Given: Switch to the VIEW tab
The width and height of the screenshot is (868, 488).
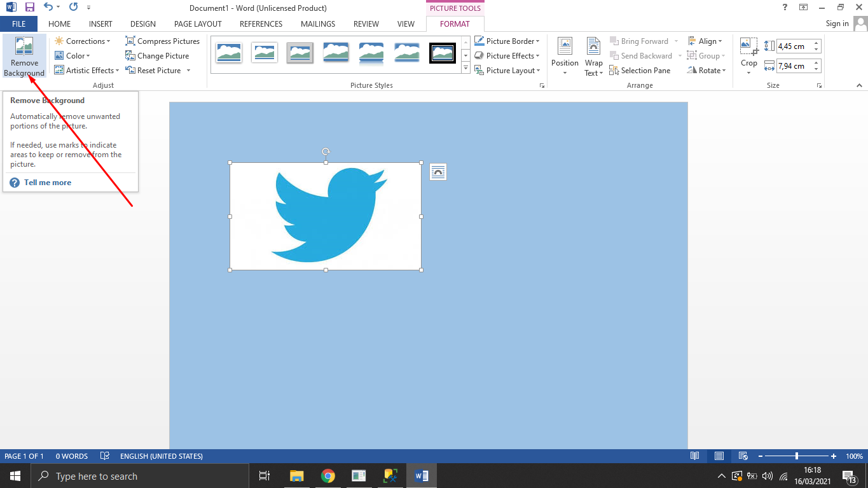Looking at the screenshot, I should point(406,24).
